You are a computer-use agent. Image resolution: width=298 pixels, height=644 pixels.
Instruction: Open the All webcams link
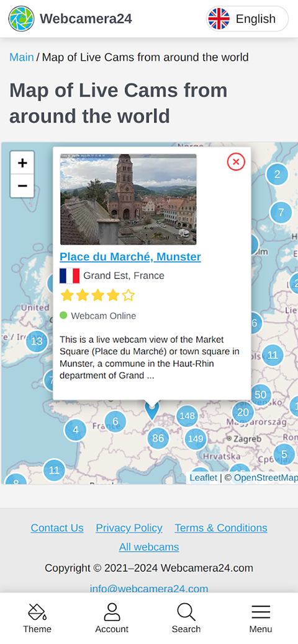click(x=149, y=547)
